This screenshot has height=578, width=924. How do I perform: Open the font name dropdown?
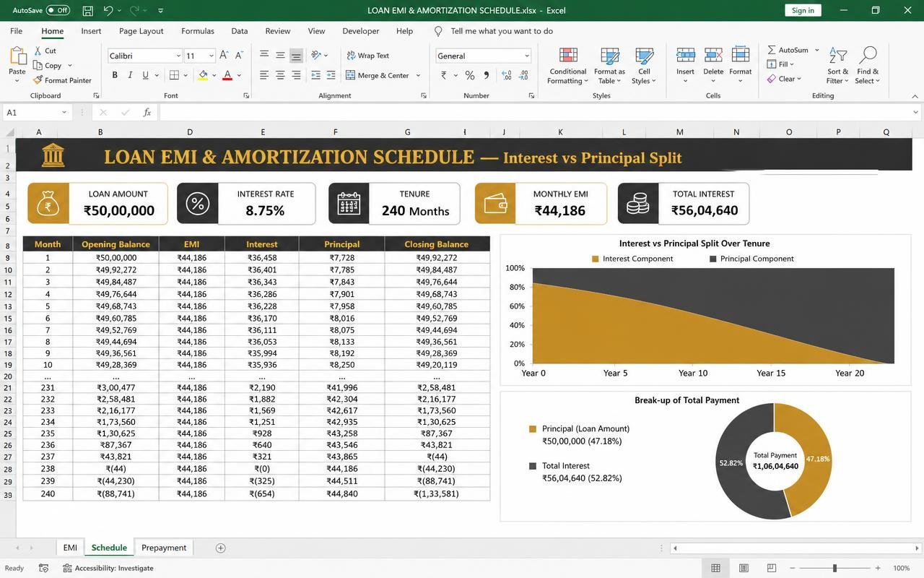click(x=178, y=56)
